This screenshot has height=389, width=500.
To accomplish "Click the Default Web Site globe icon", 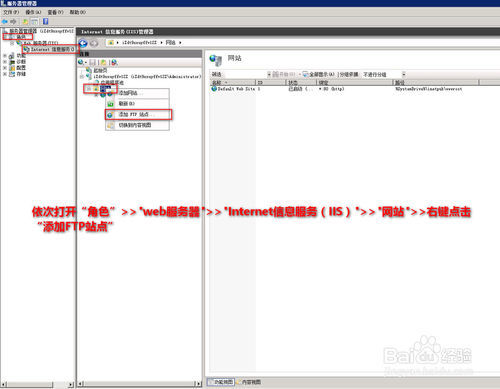I will pos(214,89).
